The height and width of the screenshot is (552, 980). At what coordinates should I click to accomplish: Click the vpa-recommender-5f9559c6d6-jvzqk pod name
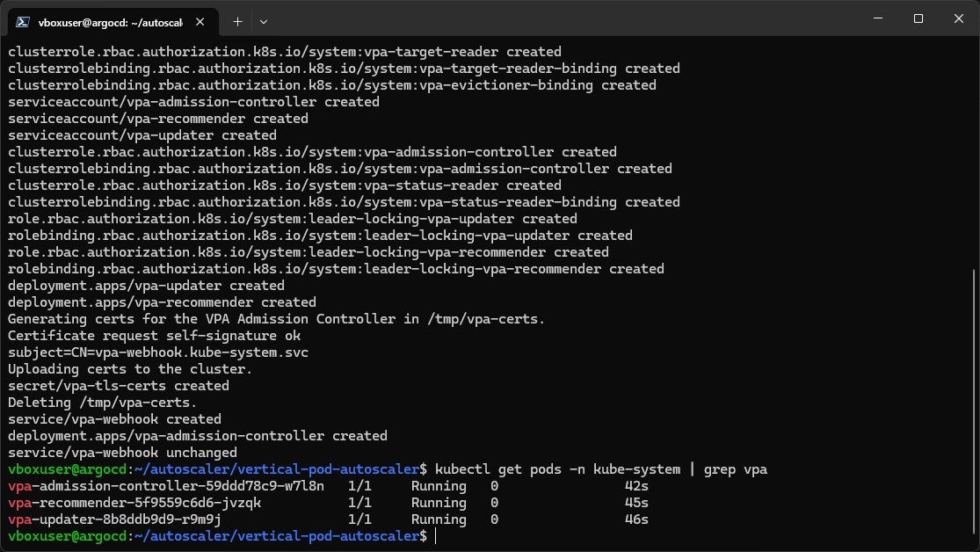(134, 503)
